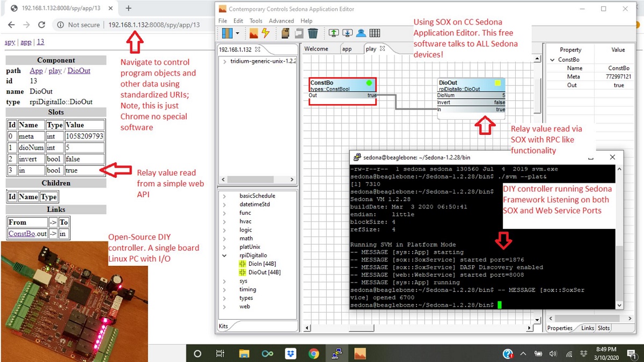Show hidden system tray icons

click(x=523, y=353)
